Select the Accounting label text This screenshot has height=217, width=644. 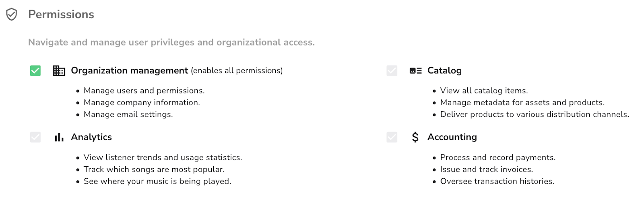click(x=452, y=137)
